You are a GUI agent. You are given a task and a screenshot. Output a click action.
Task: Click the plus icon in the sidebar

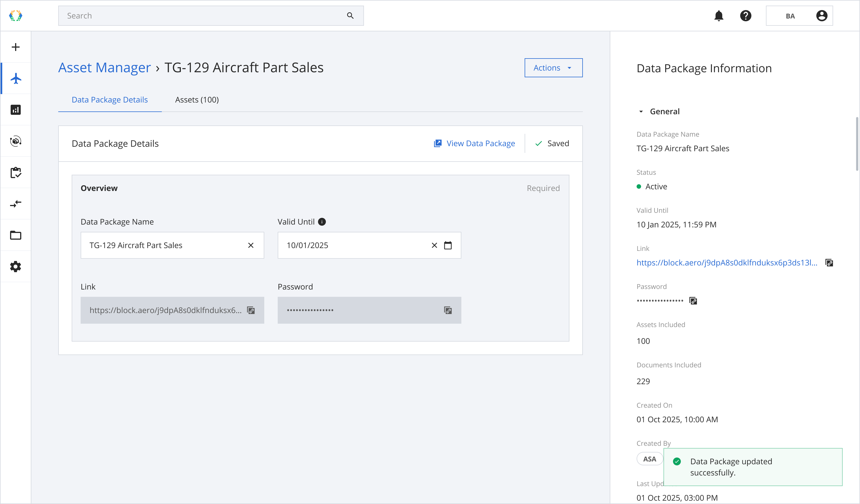coord(16,47)
